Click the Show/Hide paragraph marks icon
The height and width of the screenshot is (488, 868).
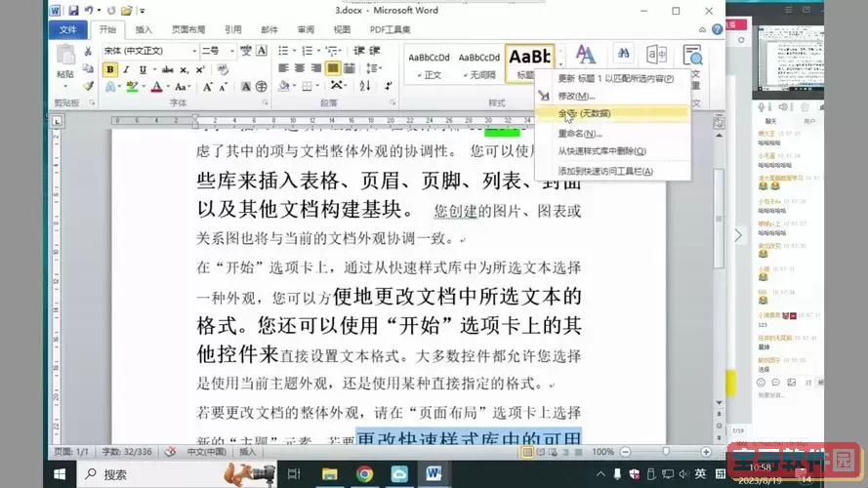coord(388,86)
